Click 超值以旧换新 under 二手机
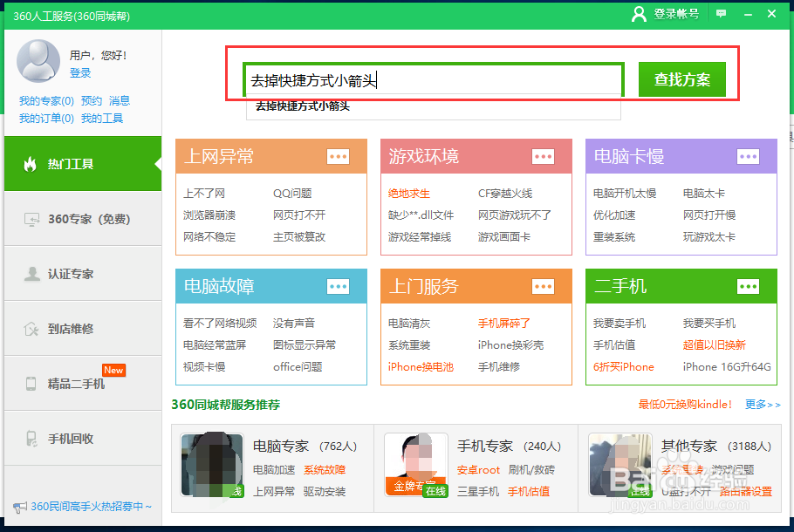 714,345
